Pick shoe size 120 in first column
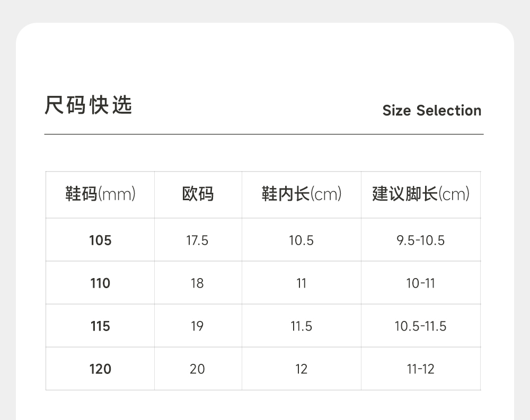This screenshot has height=420, width=530. (x=100, y=369)
